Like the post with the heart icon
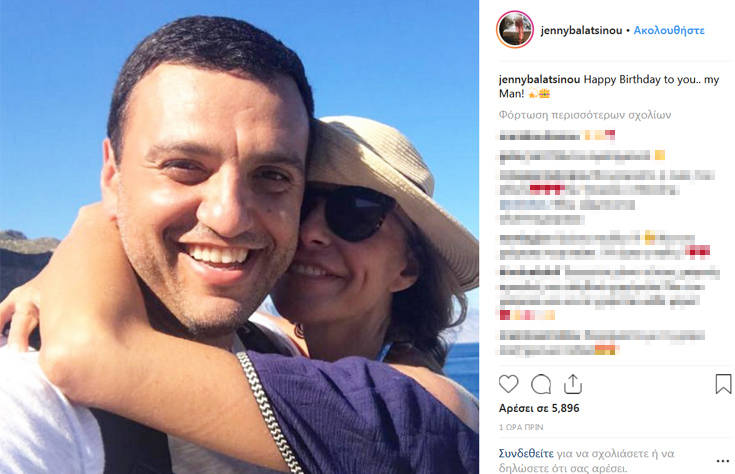This screenshot has width=735, height=474. (x=508, y=384)
